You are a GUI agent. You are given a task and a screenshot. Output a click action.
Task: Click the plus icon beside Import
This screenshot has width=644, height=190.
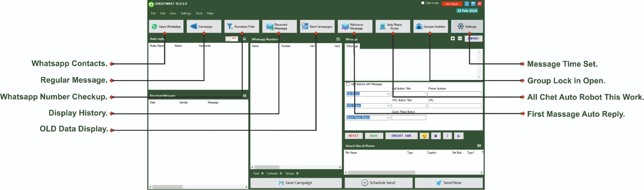[453, 39]
